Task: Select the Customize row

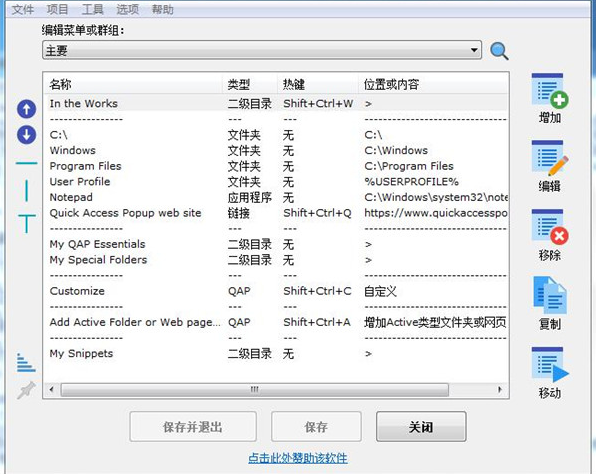Action: click(x=276, y=291)
